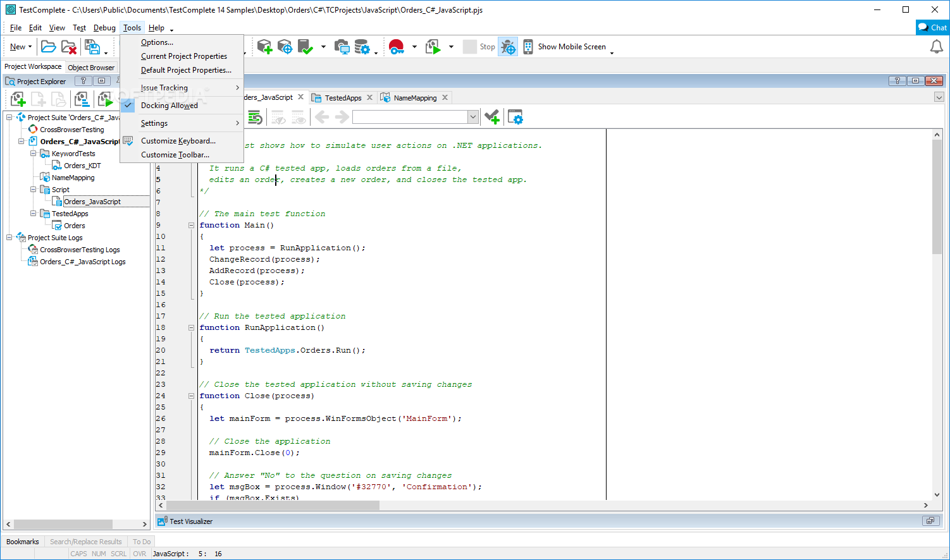Click the Save all icon

coord(92,47)
